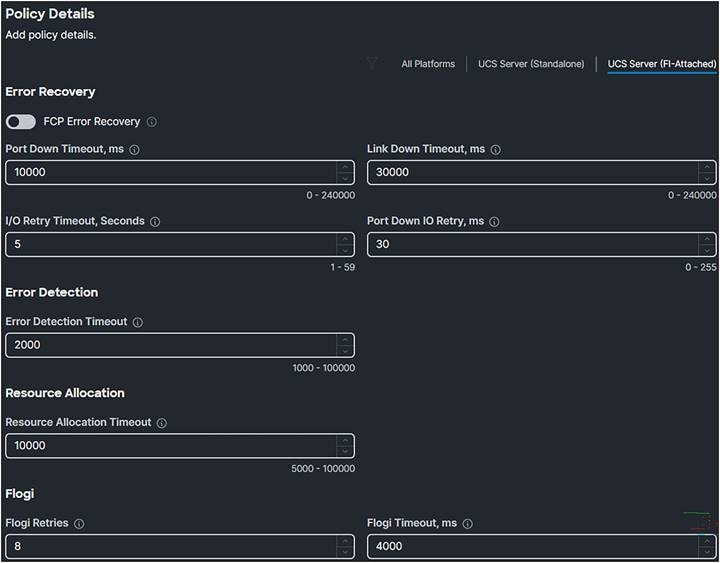This screenshot has height=563, width=720.
Task: Switch to the All Platforms tab
Action: [428, 64]
